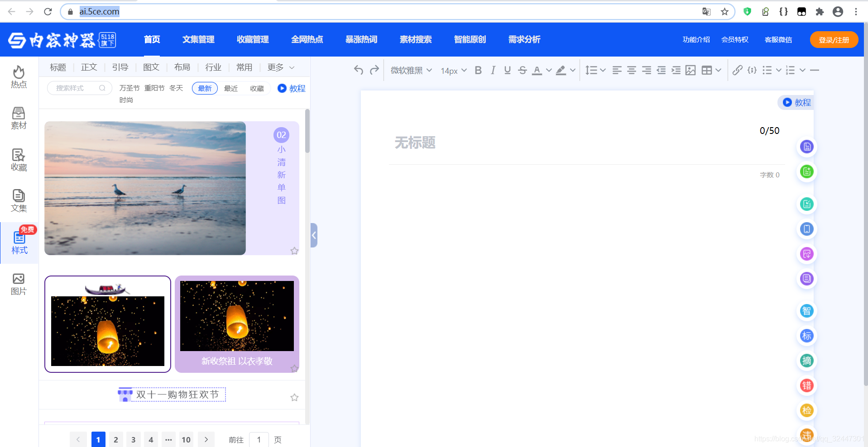The height and width of the screenshot is (447, 868).
Task: Toggle strikethrough formatting
Action: coord(523,70)
